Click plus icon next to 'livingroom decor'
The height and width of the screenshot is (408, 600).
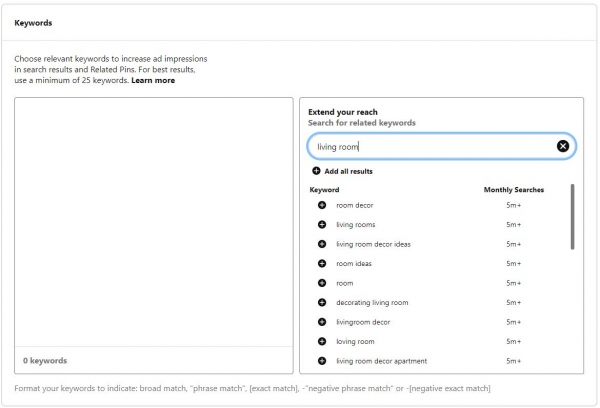pyautogui.click(x=322, y=322)
